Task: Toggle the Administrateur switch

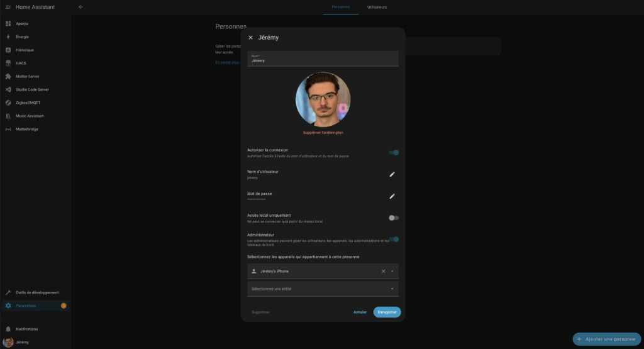Action: click(x=394, y=239)
